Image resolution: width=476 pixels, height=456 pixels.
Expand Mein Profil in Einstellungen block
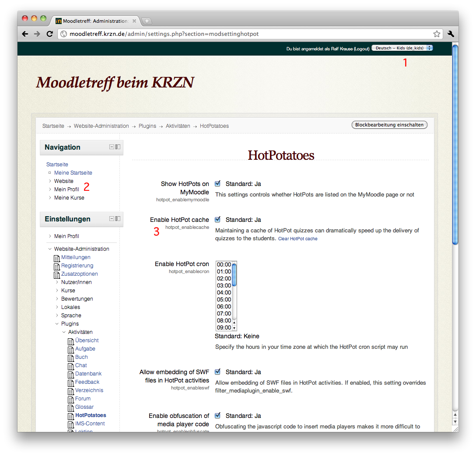click(x=50, y=236)
